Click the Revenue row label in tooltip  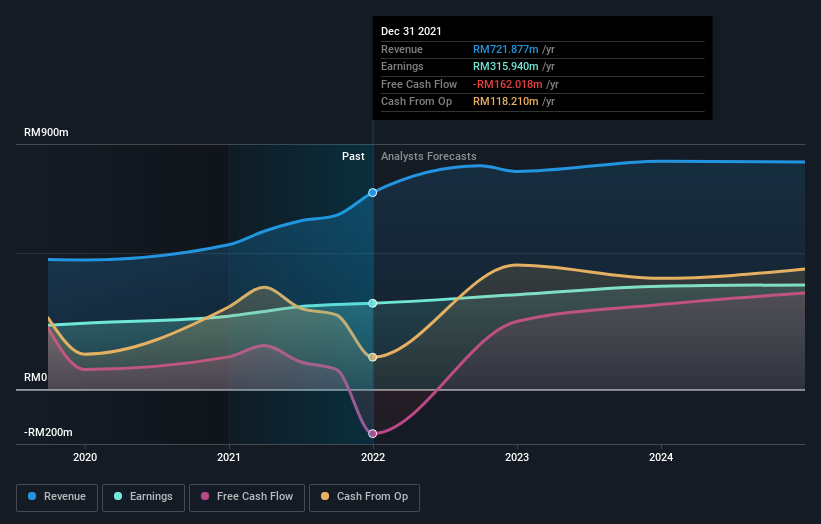tap(402, 49)
